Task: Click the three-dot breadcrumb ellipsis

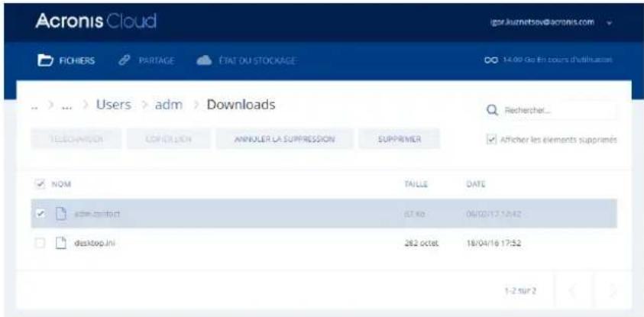Action: tap(67, 106)
